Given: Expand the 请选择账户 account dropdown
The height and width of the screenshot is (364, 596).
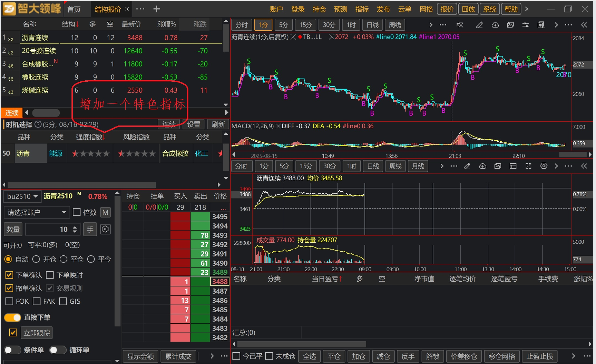Looking at the screenshot, I should coord(37,212).
